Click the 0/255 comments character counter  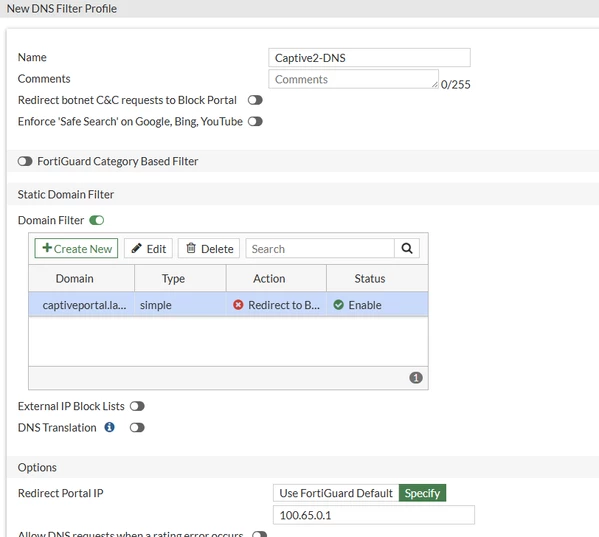tap(455, 84)
